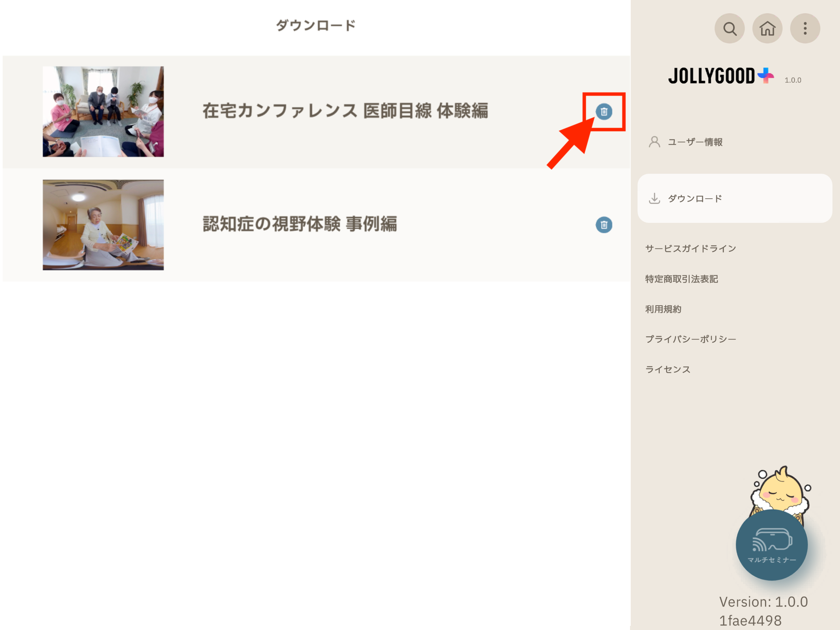
Task: Delete 認知症の視野体験 事例編 via its trash icon
Action: pyautogui.click(x=604, y=224)
